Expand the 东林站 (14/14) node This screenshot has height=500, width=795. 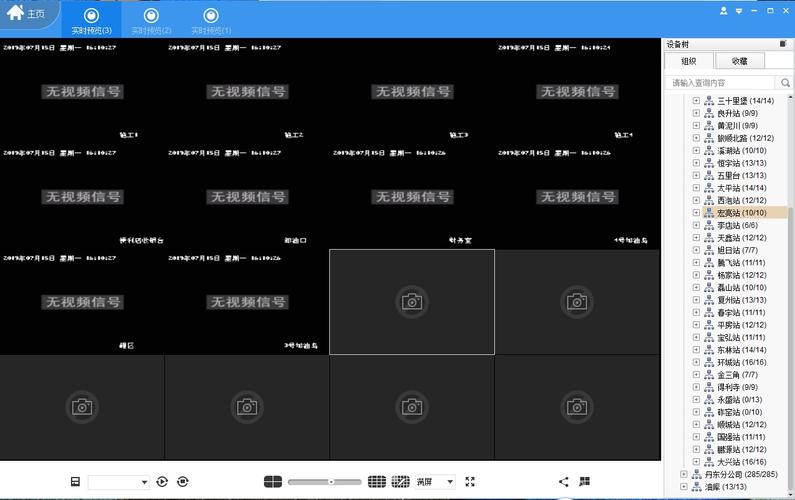coord(696,349)
